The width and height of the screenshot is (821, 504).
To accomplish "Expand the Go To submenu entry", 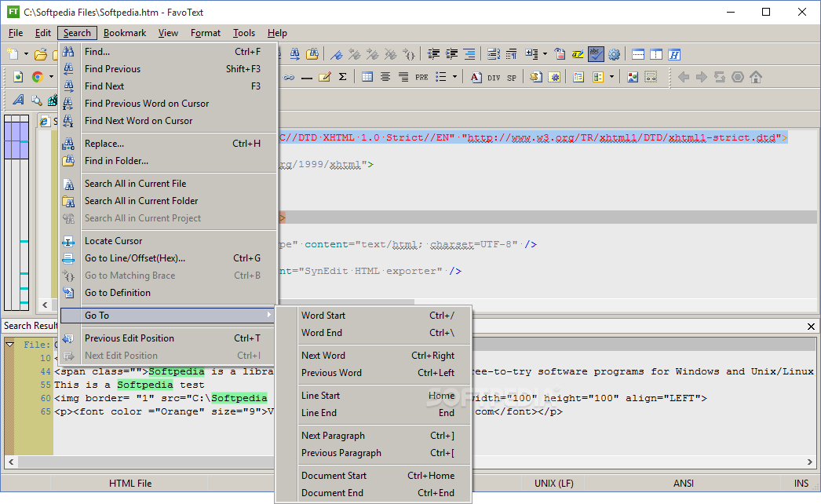I will click(168, 316).
